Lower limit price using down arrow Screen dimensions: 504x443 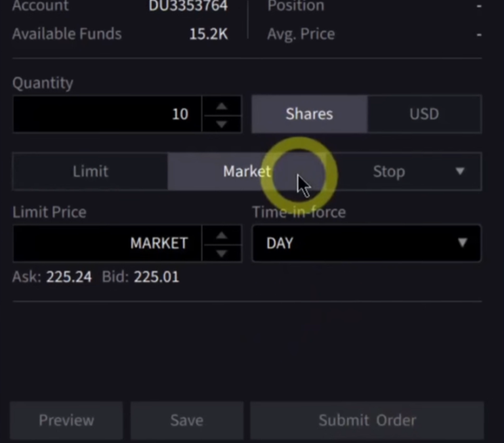[x=221, y=253]
